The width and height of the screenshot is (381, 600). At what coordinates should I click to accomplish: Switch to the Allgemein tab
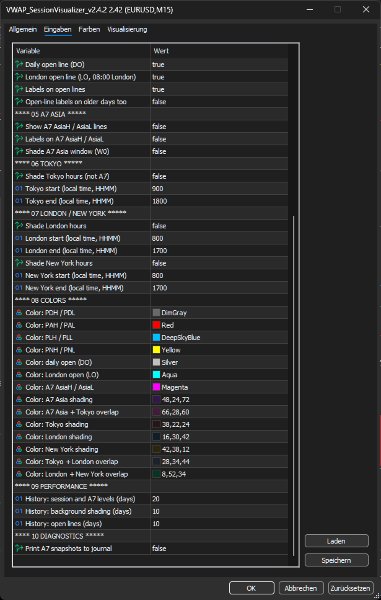click(23, 29)
